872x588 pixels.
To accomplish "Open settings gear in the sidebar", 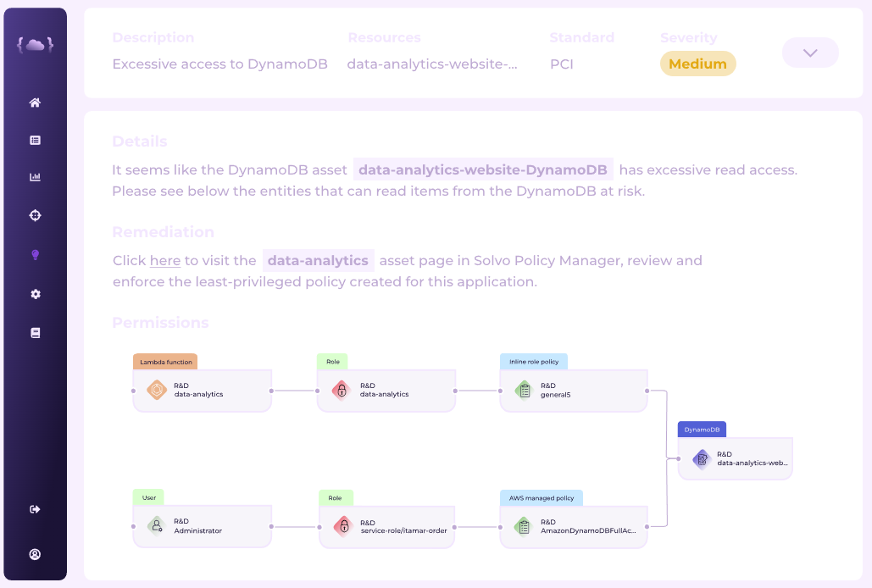I will (35, 294).
